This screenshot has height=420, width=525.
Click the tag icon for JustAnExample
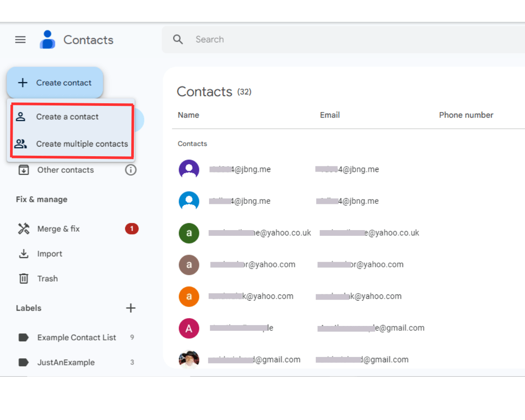click(x=24, y=362)
